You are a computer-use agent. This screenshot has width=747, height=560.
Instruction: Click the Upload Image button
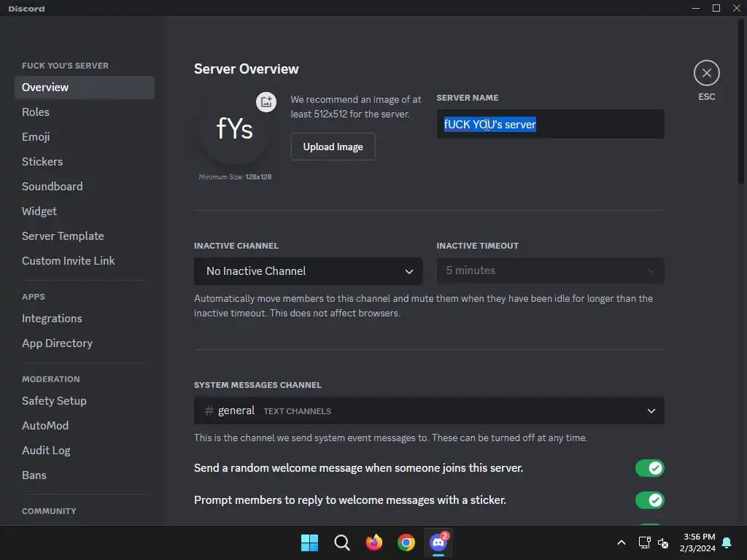[x=333, y=147]
